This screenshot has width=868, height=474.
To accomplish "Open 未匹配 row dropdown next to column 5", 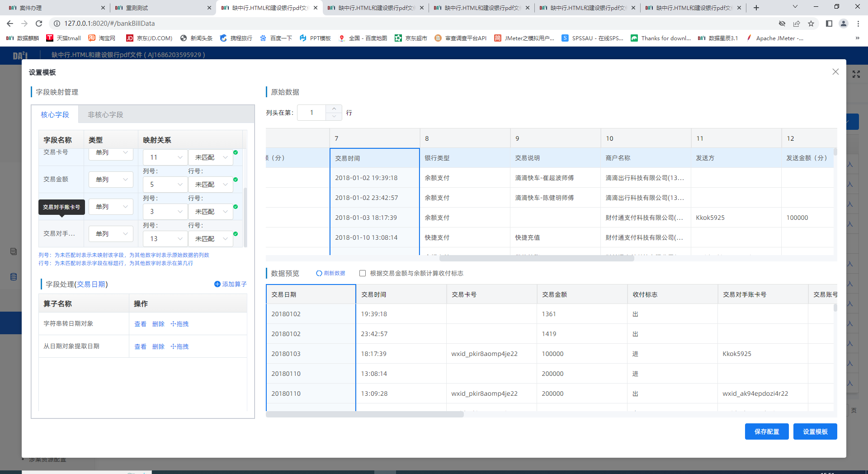I will point(210,185).
